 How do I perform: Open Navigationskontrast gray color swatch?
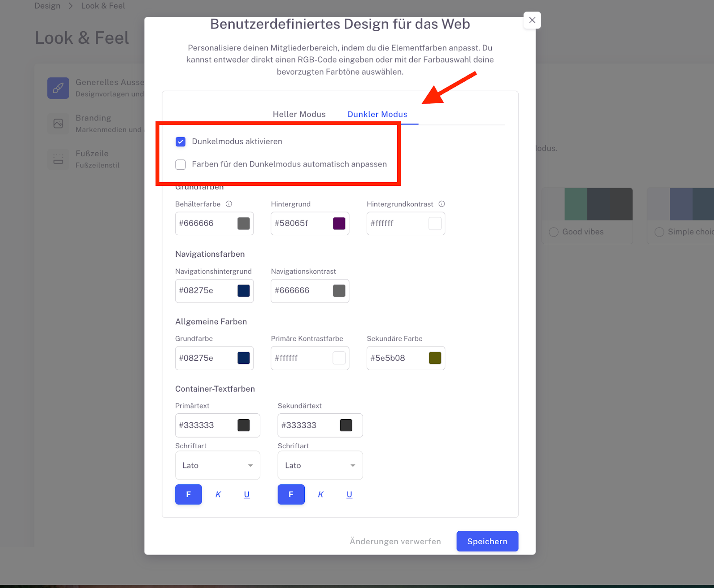339,291
